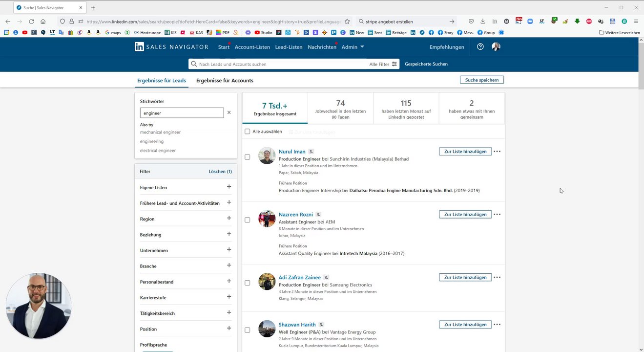Open the Weitere Lesezeichen folder
The height and width of the screenshot is (352, 644).
[619, 33]
